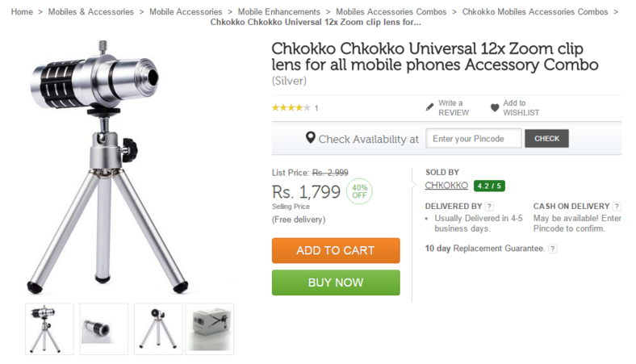Click the heart icon for Add to Wishlist
The width and height of the screenshot is (636, 364).
[495, 107]
